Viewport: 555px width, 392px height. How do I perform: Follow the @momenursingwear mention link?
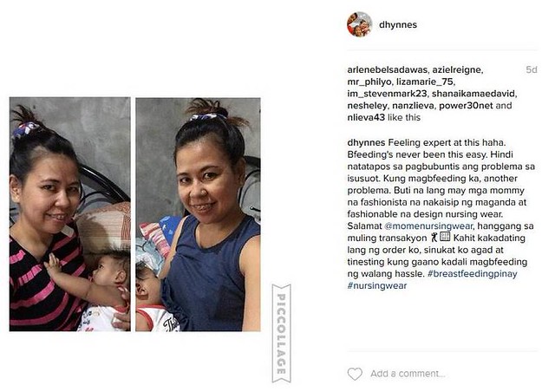point(428,226)
